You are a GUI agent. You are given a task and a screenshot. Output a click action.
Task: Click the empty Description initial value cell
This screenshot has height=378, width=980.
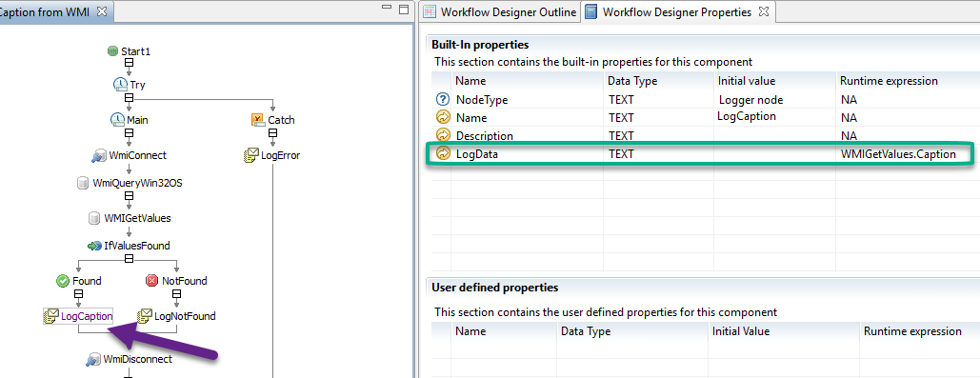pyautogui.click(x=775, y=135)
